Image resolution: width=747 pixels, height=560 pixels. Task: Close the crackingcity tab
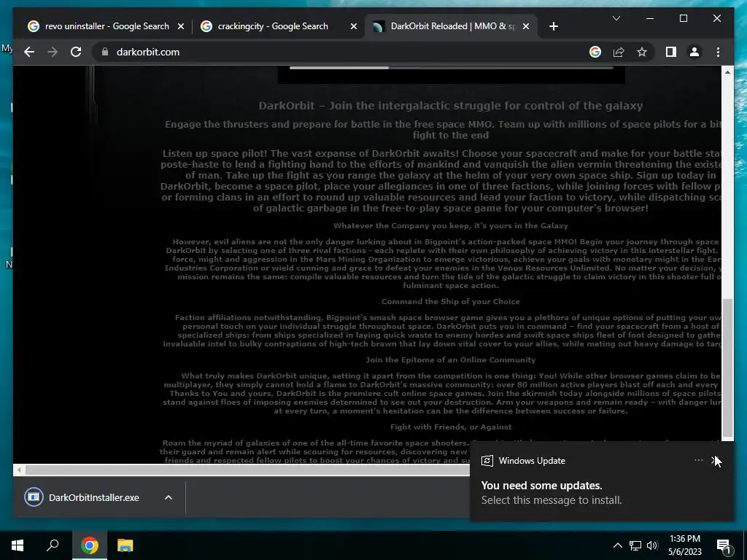354,26
